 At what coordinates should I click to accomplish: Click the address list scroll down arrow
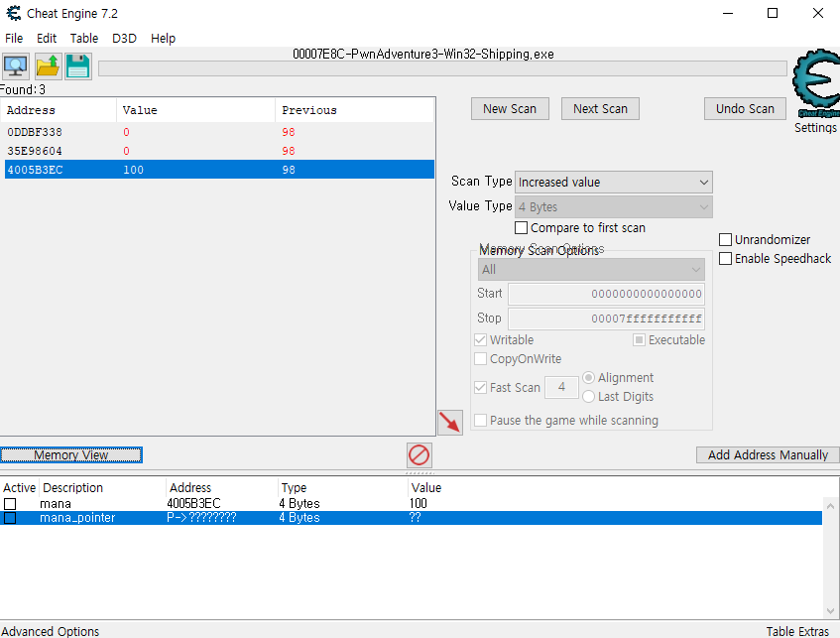[x=830, y=611]
